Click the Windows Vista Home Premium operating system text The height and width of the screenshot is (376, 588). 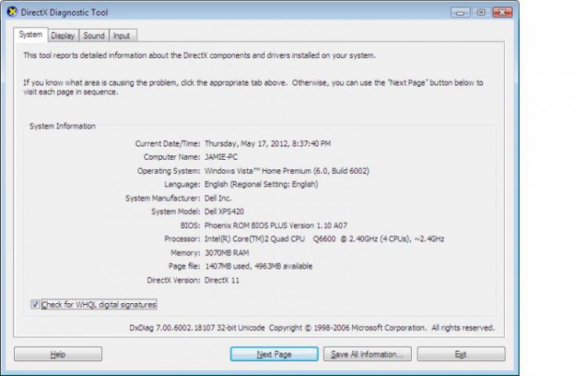[287, 171]
